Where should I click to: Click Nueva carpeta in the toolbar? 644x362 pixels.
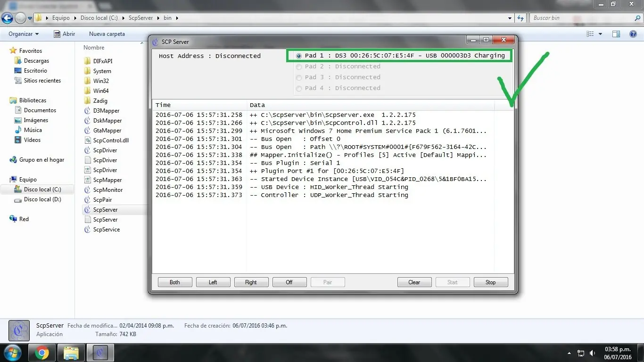tap(107, 34)
